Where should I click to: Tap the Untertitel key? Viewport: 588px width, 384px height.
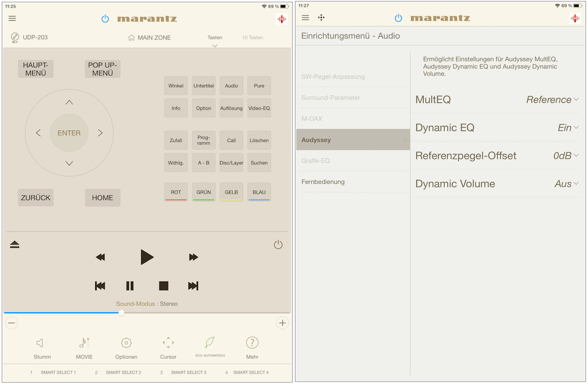[204, 86]
